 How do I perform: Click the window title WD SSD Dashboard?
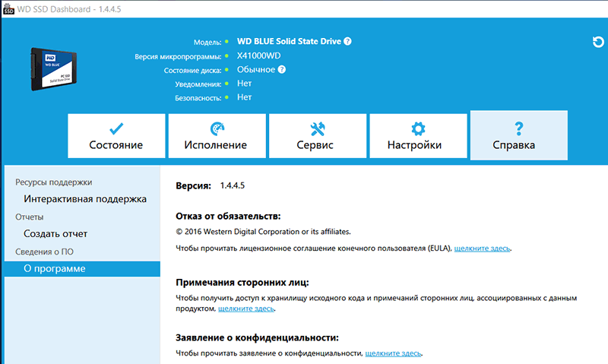coord(69,9)
